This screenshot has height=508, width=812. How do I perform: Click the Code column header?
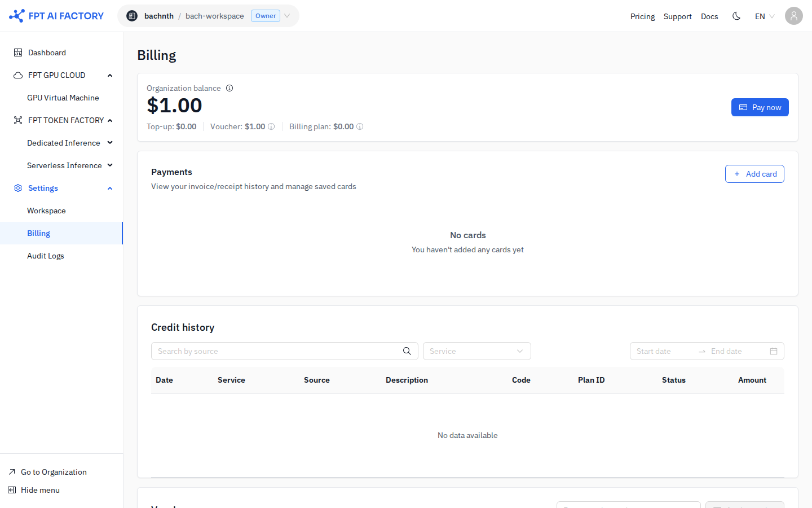coord(521,380)
